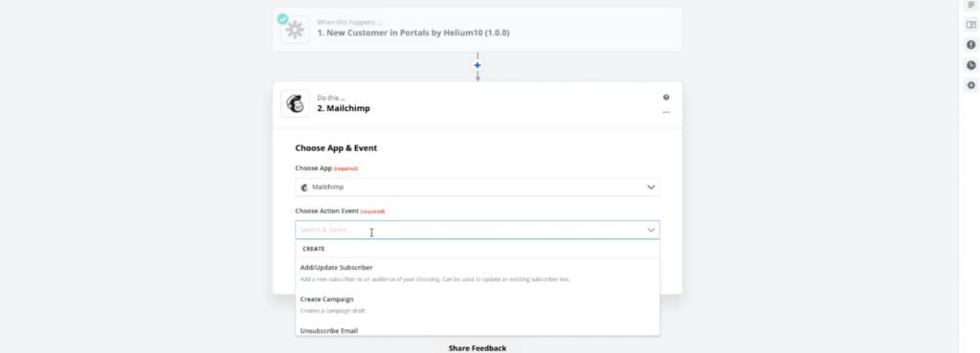Click the step title '2. Mailchimp'
Screen dimensions: 980x353
[344, 108]
